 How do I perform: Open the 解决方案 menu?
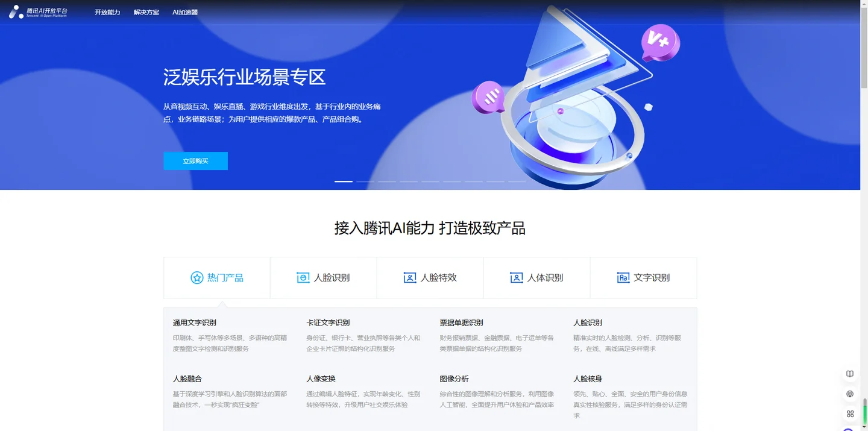pyautogui.click(x=146, y=12)
